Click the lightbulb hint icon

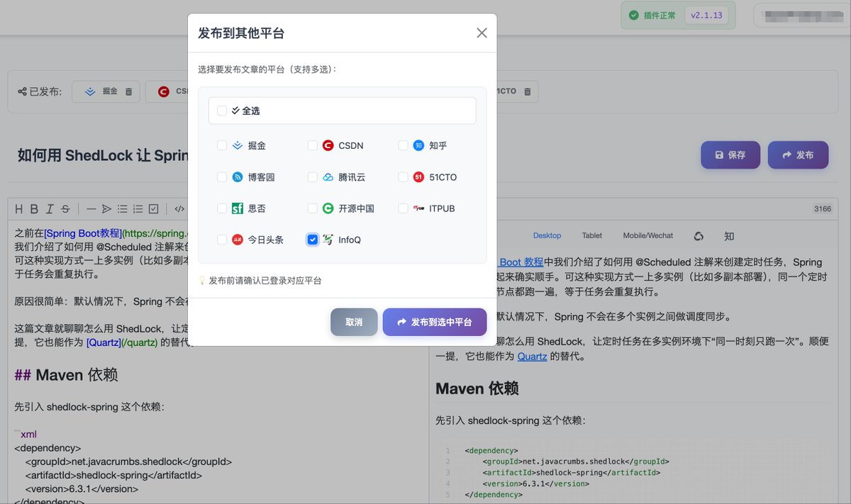point(202,281)
